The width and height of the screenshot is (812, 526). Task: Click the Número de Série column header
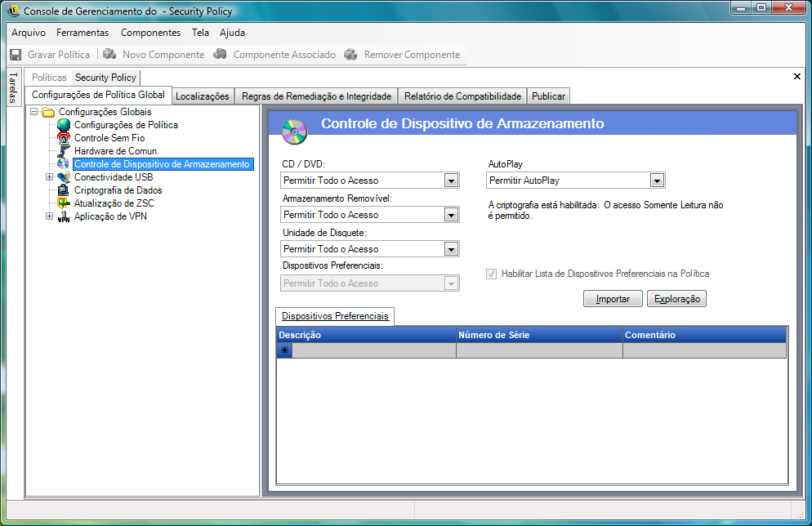[x=539, y=335]
